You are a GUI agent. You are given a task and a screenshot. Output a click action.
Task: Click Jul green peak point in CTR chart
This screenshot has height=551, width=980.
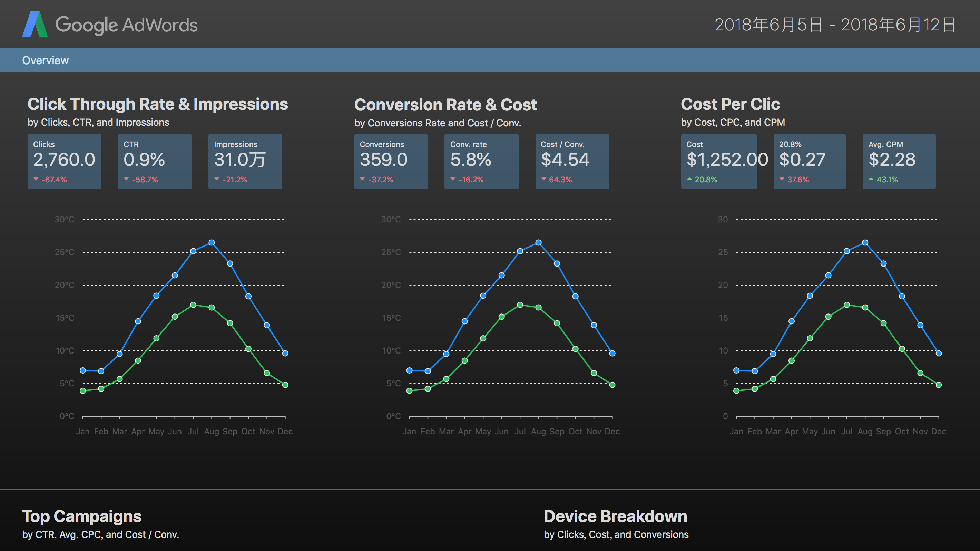193,305
